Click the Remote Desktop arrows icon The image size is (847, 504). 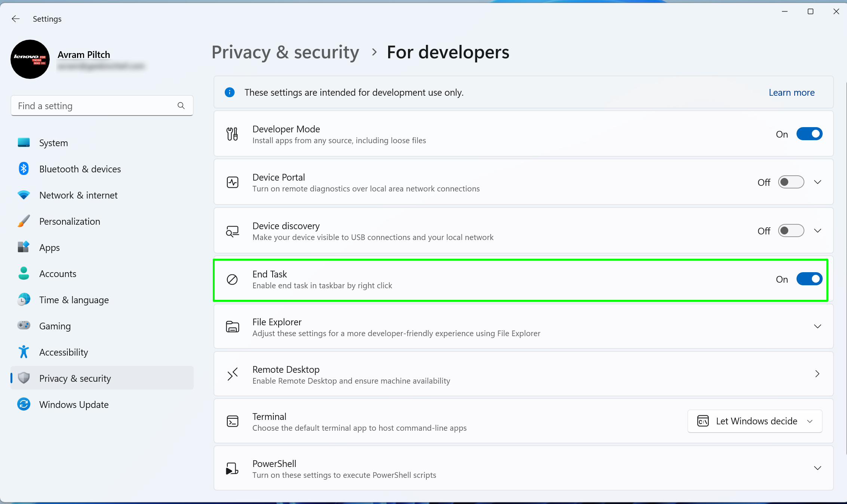(x=233, y=374)
